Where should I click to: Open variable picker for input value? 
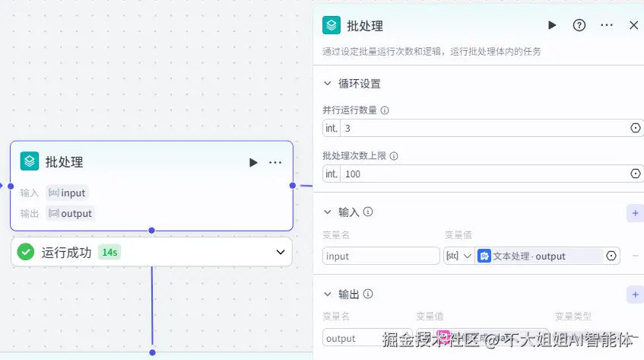coord(611,256)
